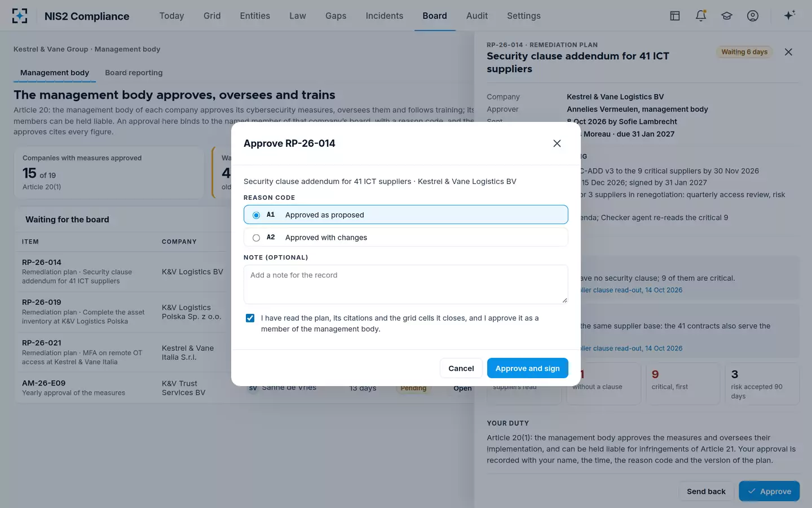Screen dimensions: 812x508
Task: Untick the 'I have read the plan' checkbox
Action: tap(250, 318)
